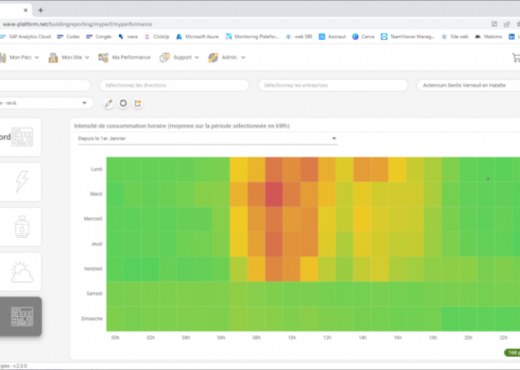The width and height of the screenshot is (520, 370).
Task: Open the weather sun-cloud sidebar panel
Action: click(x=21, y=272)
